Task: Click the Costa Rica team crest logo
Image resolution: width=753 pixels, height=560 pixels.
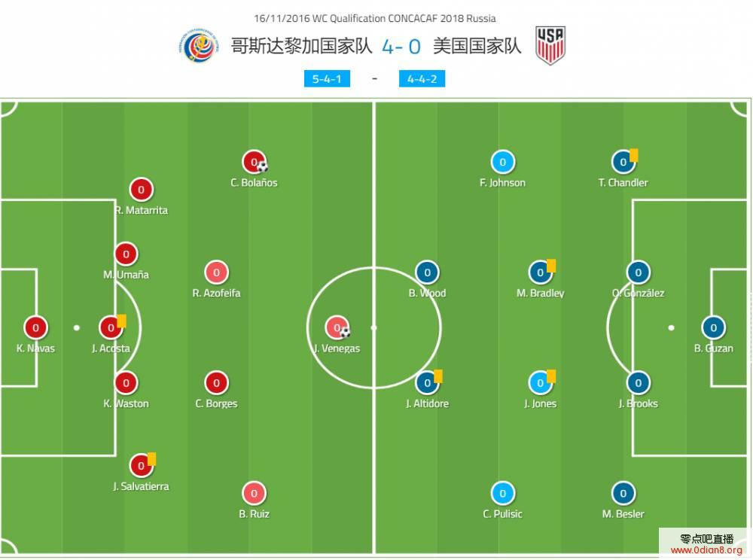Action: [199, 46]
